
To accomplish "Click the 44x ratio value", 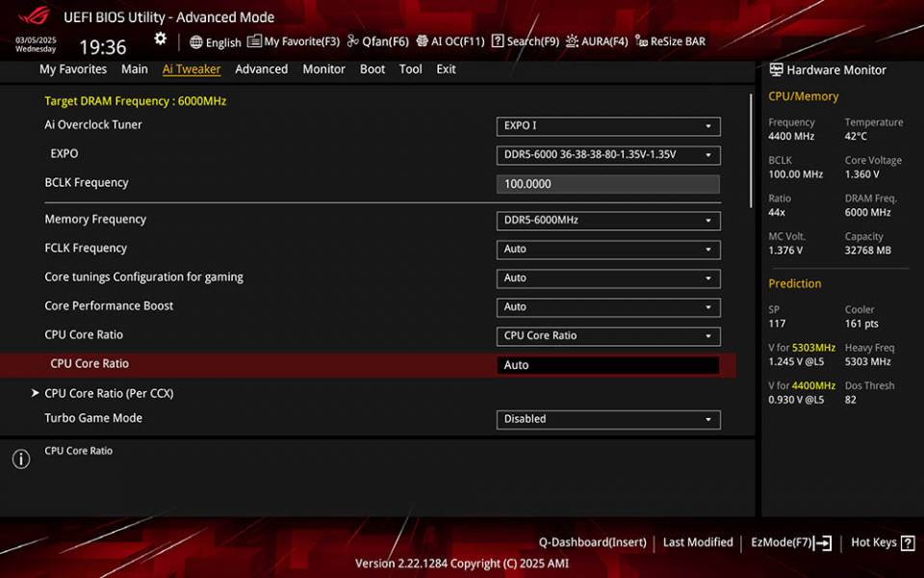I will click(776, 212).
